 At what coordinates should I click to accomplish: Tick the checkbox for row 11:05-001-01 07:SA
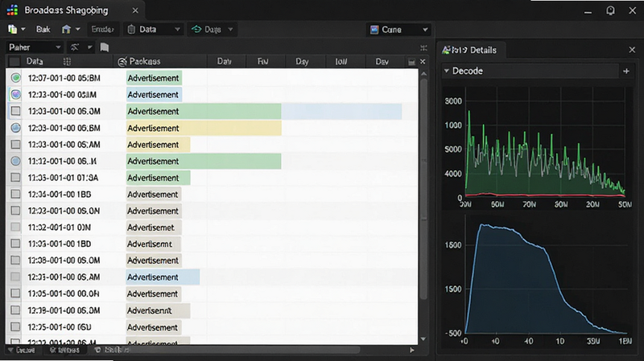pos(15,177)
